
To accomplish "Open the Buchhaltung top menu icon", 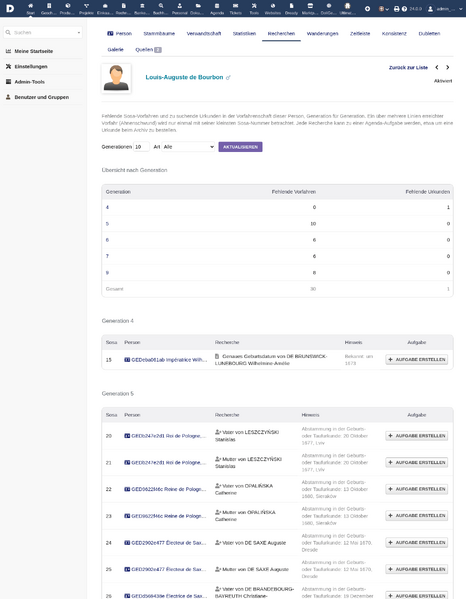I will point(161,6).
